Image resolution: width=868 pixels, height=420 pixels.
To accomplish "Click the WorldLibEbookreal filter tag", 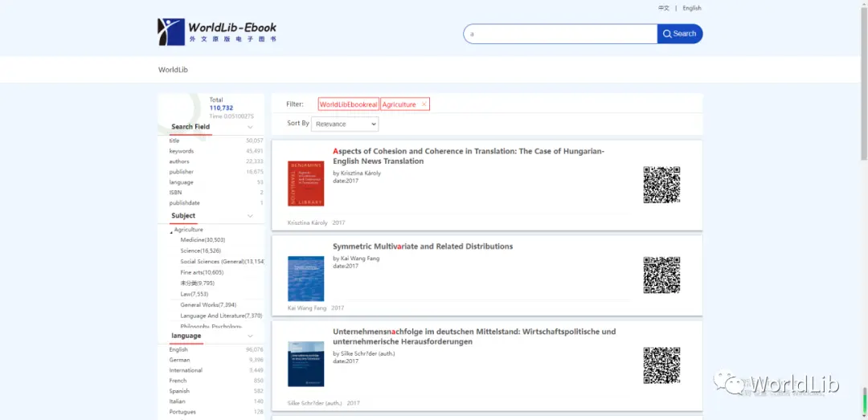I will point(349,104).
